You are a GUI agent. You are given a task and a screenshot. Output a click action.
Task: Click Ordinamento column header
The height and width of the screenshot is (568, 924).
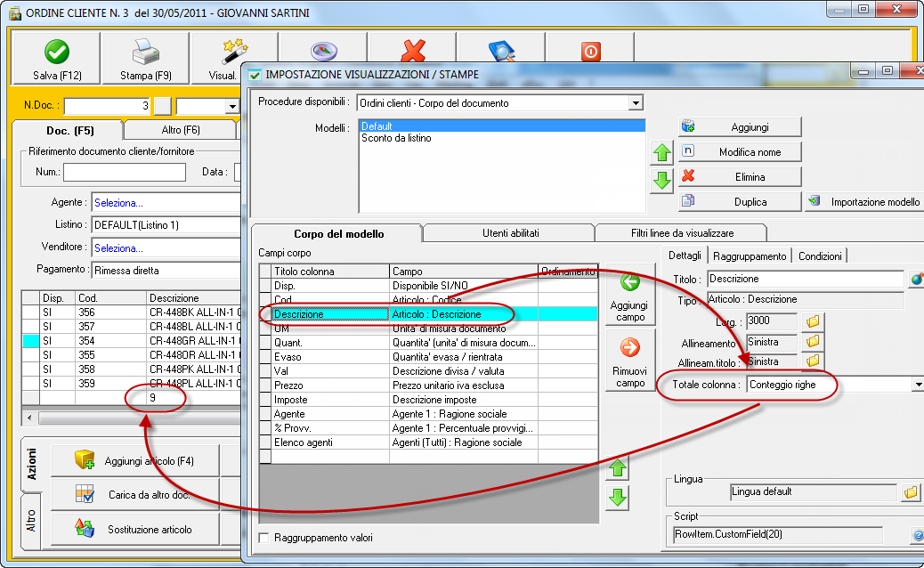pos(568,272)
